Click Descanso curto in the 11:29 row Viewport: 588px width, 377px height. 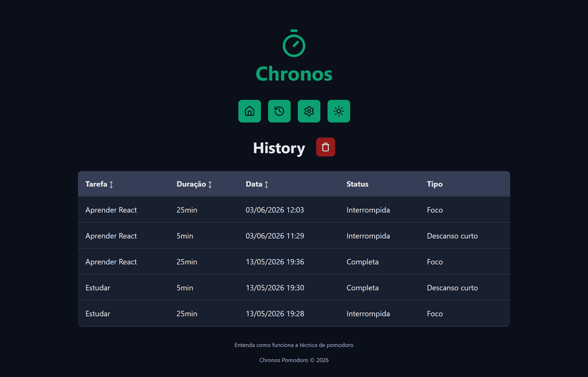[452, 236]
